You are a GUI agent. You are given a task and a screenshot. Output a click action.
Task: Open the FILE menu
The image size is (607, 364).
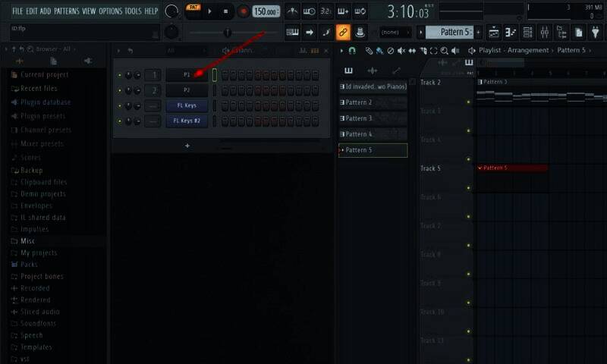pos(17,11)
